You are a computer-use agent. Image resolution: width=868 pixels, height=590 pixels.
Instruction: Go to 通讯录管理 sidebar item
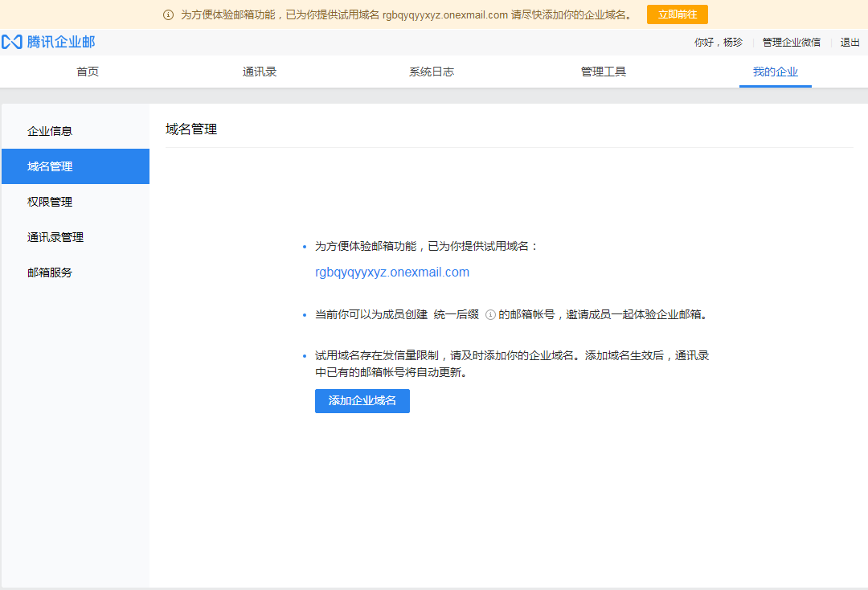click(76, 237)
